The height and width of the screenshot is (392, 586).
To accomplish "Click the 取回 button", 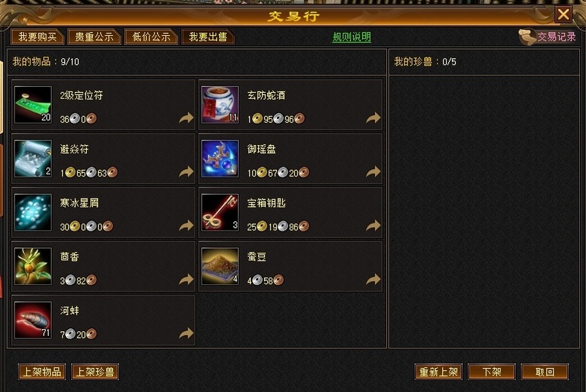I will (x=545, y=372).
